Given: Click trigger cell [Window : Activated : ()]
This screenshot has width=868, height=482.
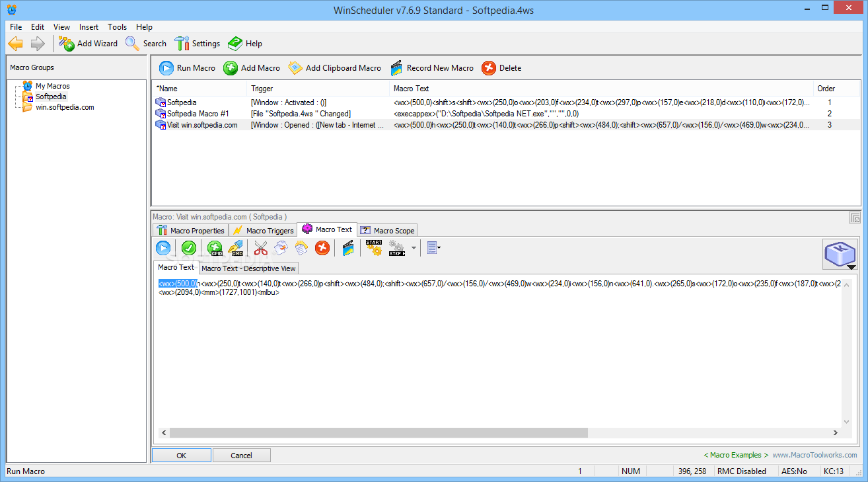Looking at the screenshot, I should point(289,102).
